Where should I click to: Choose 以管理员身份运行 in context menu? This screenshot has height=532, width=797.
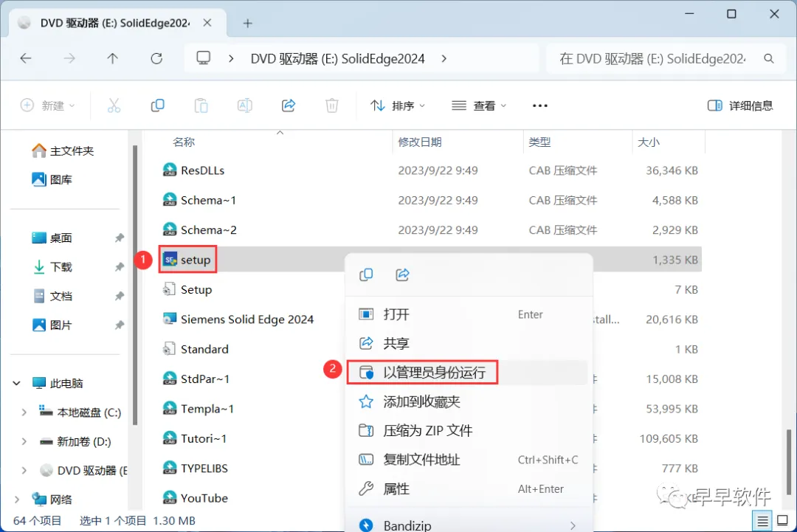pyautogui.click(x=469, y=373)
